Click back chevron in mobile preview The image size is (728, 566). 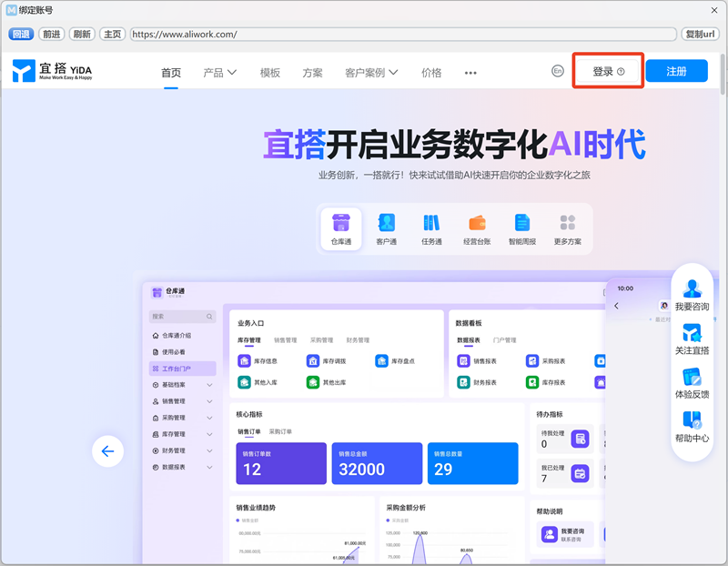click(617, 306)
